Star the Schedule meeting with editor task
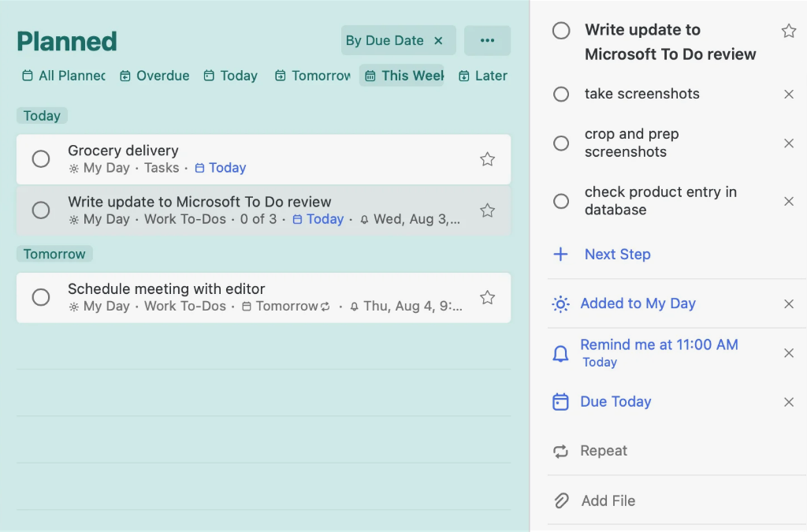 click(x=487, y=297)
